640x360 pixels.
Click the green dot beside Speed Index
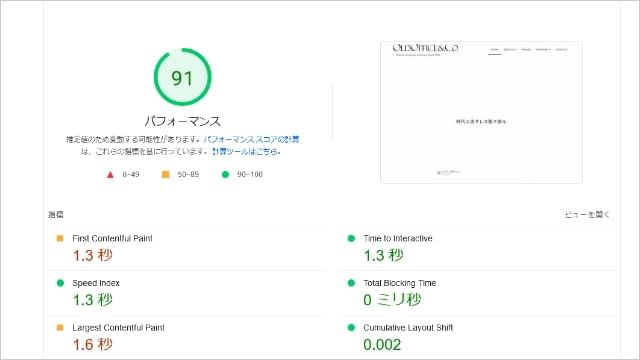pos(60,283)
